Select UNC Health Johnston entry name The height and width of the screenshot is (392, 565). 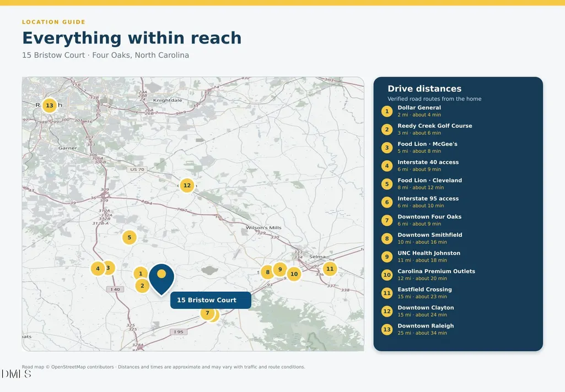429,253
